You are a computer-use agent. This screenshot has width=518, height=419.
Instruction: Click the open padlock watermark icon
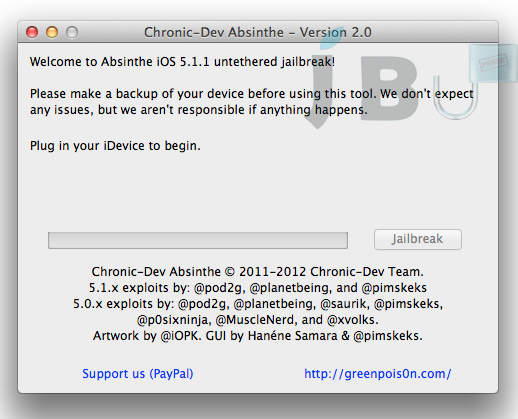pos(456,97)
